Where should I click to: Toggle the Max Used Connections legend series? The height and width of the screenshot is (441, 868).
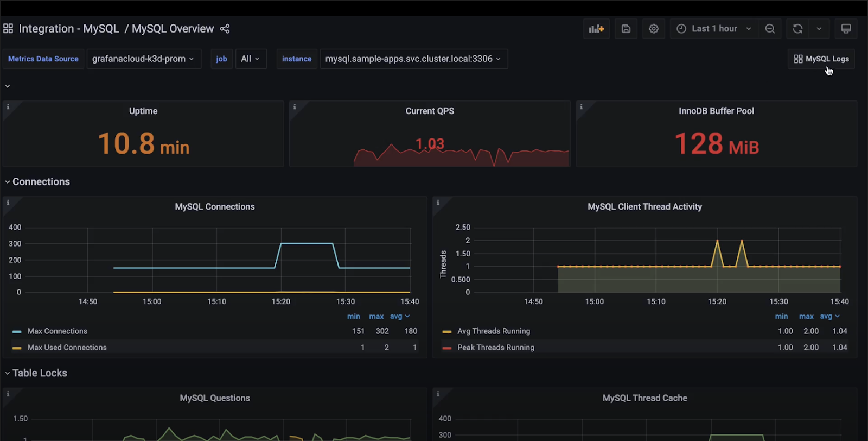pyautogui.click(x=67, y=348)
